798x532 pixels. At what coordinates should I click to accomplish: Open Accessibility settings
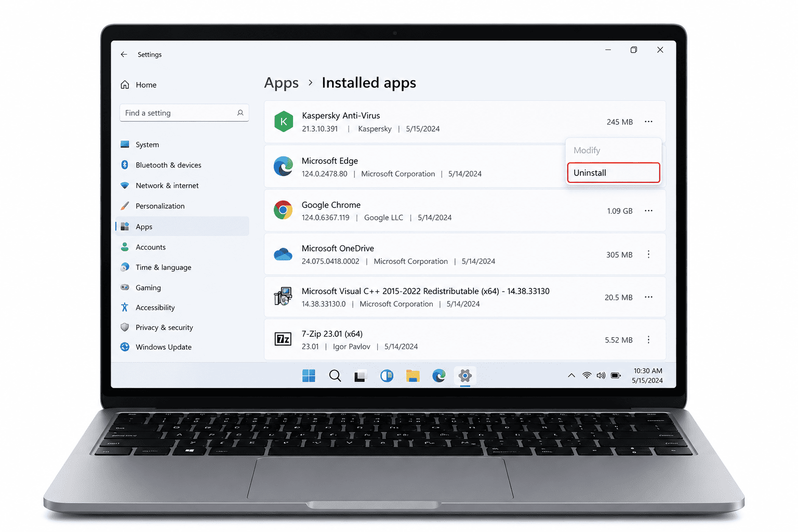click(x=182, y=308)
